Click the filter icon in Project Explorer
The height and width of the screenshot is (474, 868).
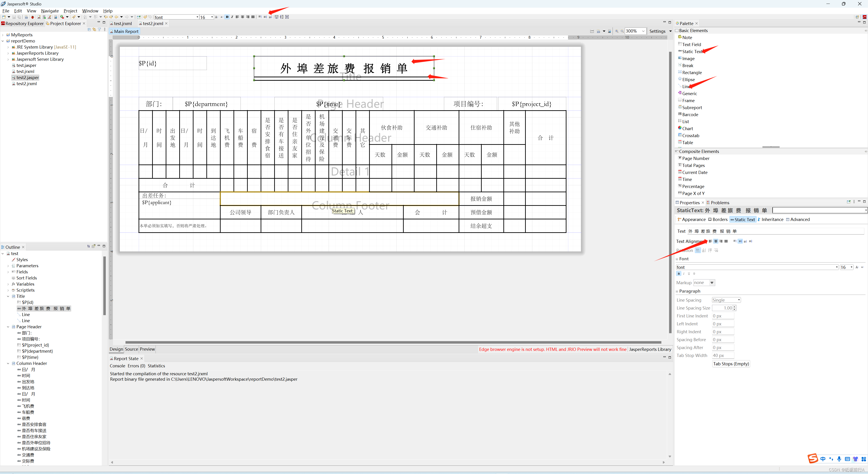(99, 30)
